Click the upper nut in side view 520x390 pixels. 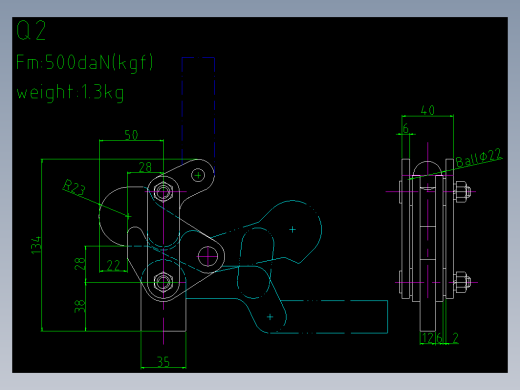(462, 192)
